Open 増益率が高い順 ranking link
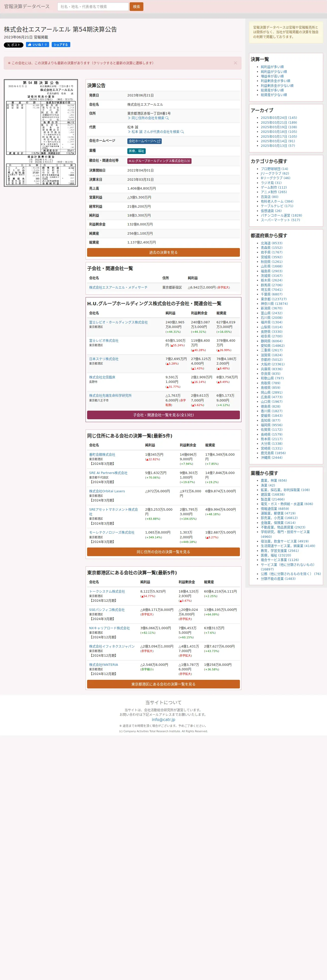The width and height of the screenshot is (327, 980). pos(272,76)
